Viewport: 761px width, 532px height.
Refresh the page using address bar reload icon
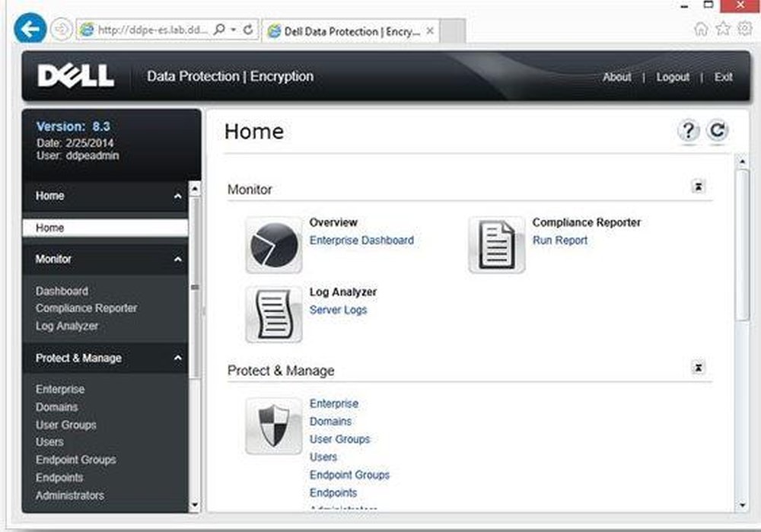[x=248, y=30]
